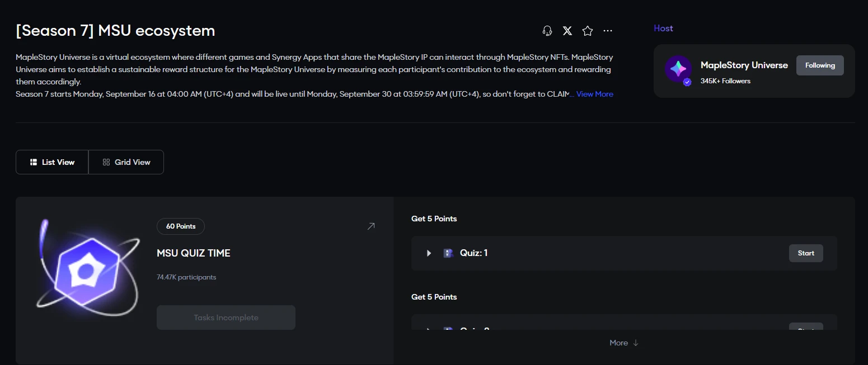The height and width of the screenshot is (365, 868).
Task: Click the MapleStory Universe host avatar
Action: click(678, 69)
